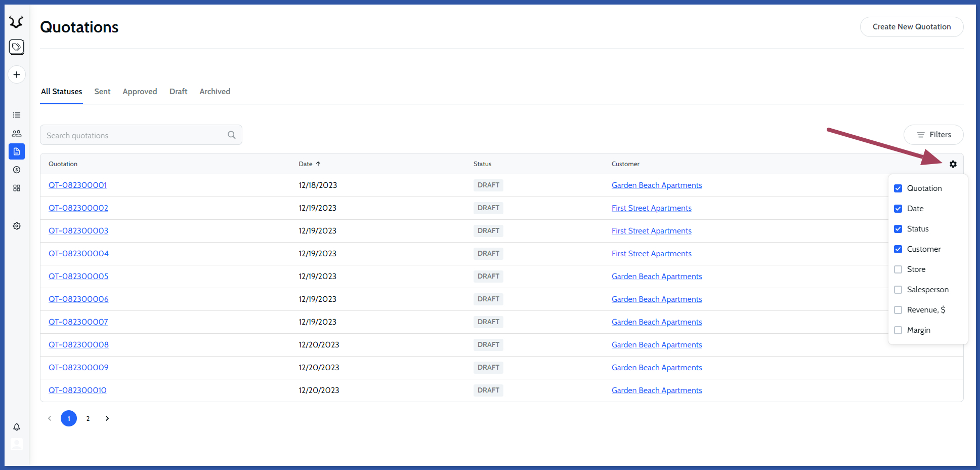Open quotation QT-082300001

77,185
